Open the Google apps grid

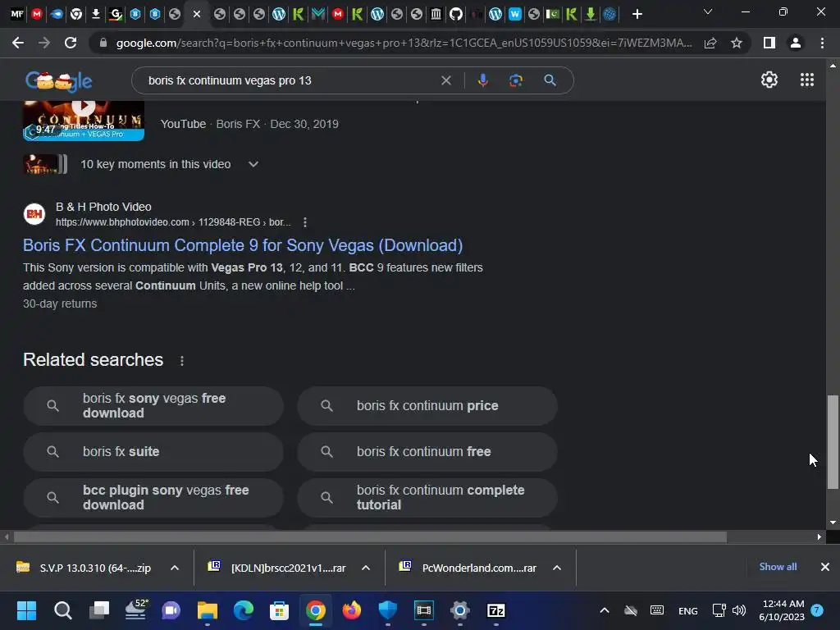[807, 80]
